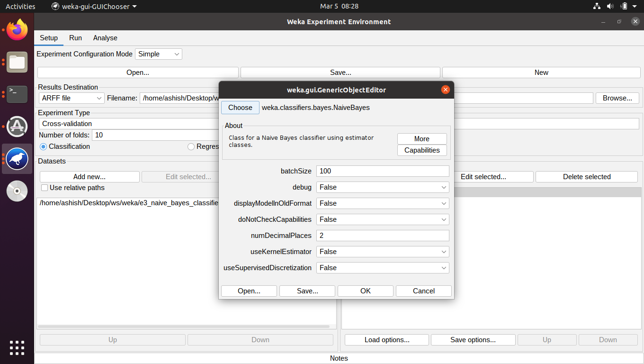Open Software Updater dock icon
644x364 pixels.
[x=17, y=127]
